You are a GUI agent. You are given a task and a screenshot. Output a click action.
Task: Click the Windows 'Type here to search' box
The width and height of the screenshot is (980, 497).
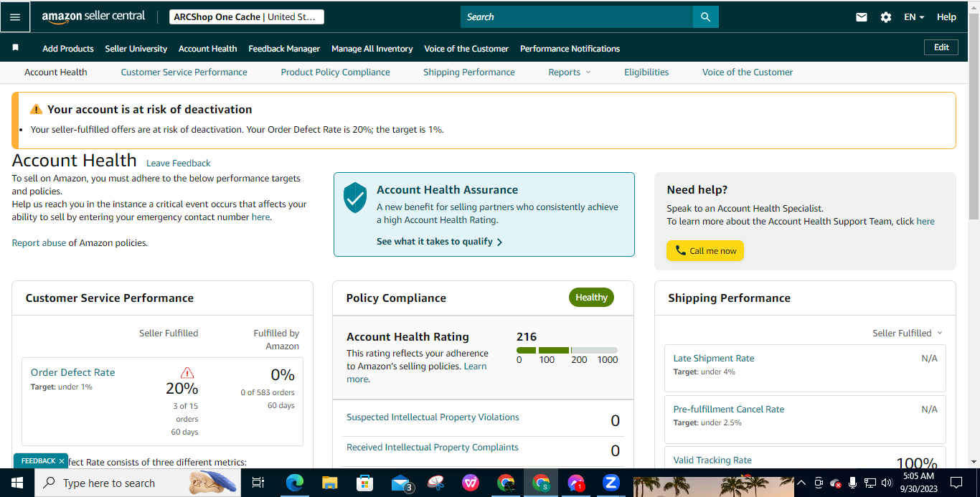coord(137,483)
